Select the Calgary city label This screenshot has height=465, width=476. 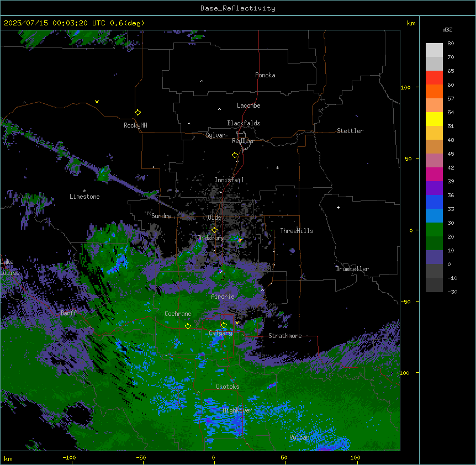pos(221,333)
